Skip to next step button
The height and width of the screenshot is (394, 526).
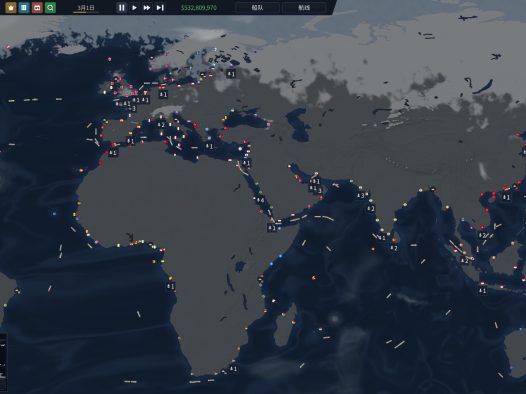point(160,7)
